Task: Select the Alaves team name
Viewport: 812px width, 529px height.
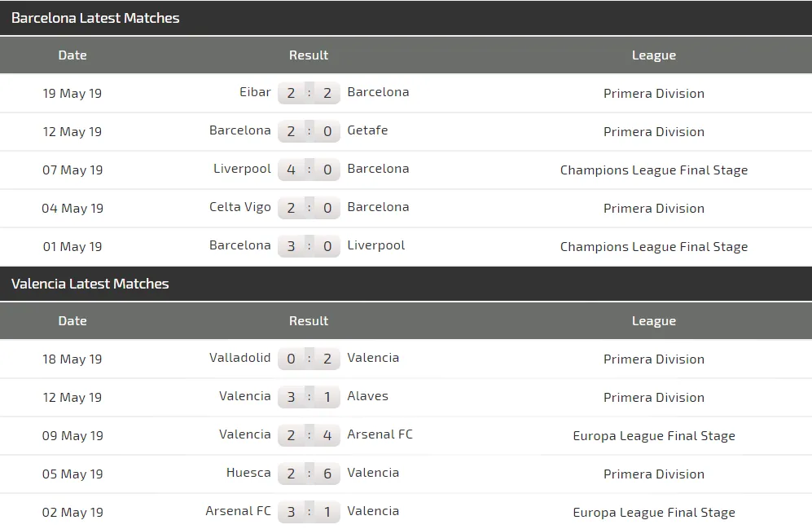Action: coord(367,396)
